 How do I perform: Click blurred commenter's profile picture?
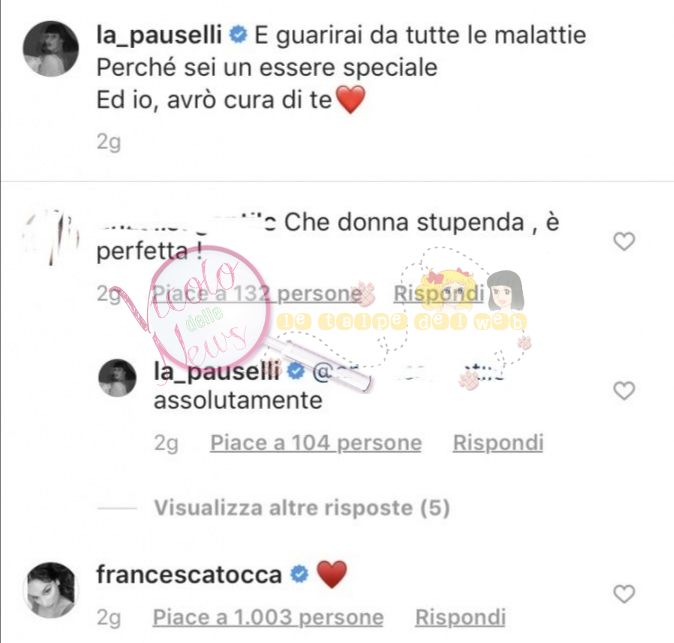click(51, 239)
